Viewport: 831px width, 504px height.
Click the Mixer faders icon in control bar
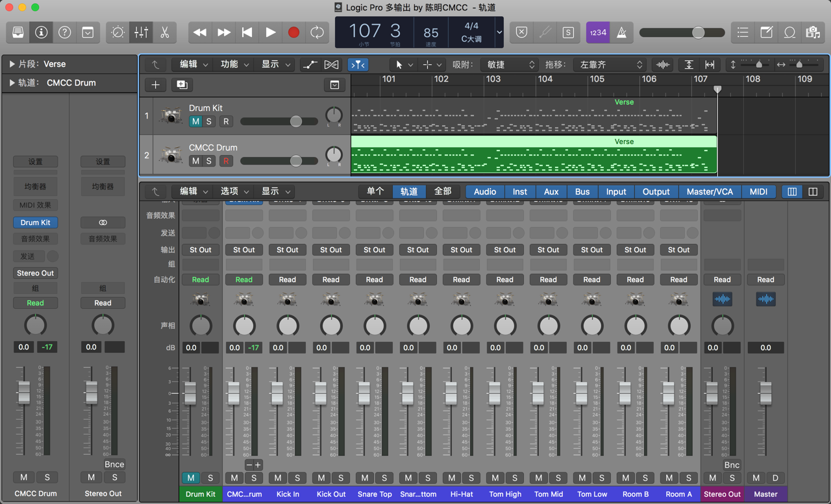tap(141, 32)
